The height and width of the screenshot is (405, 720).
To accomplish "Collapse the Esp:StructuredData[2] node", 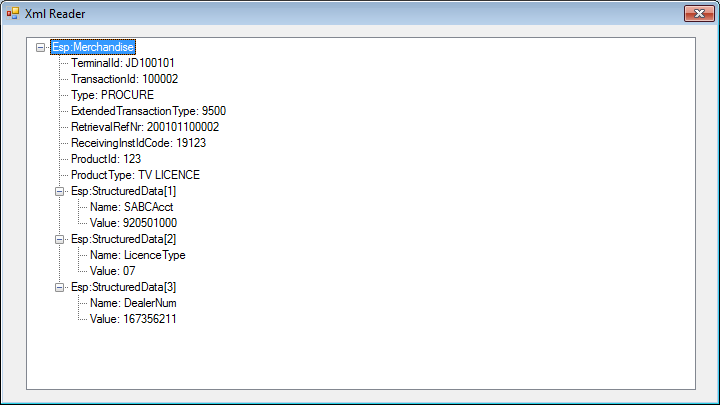I will 59,239.
